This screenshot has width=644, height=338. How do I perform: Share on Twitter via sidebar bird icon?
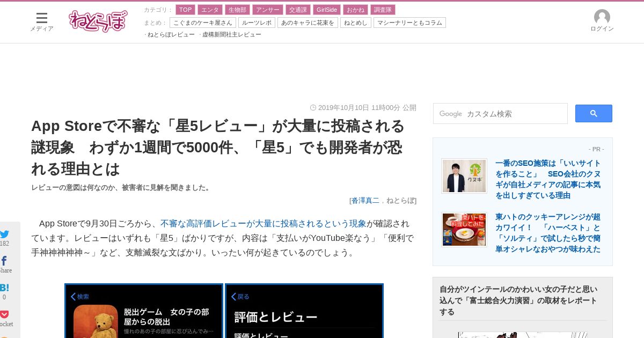pos(4,234)
